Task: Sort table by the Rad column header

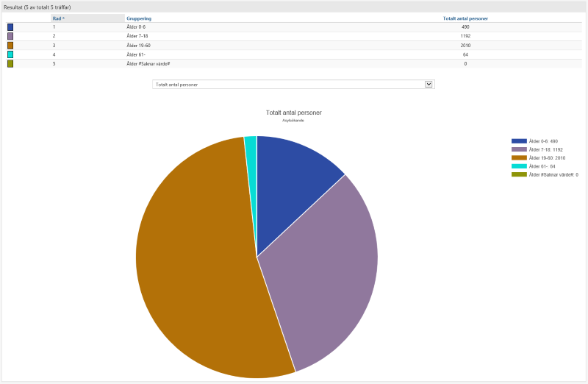Action: click(x=57, y=18)
